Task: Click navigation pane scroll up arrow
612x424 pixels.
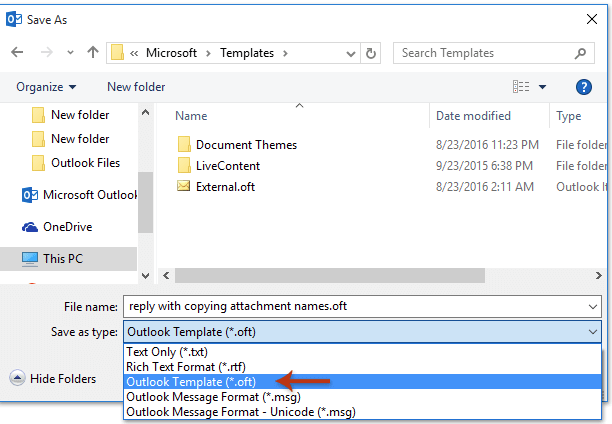Action: point(146,112)
